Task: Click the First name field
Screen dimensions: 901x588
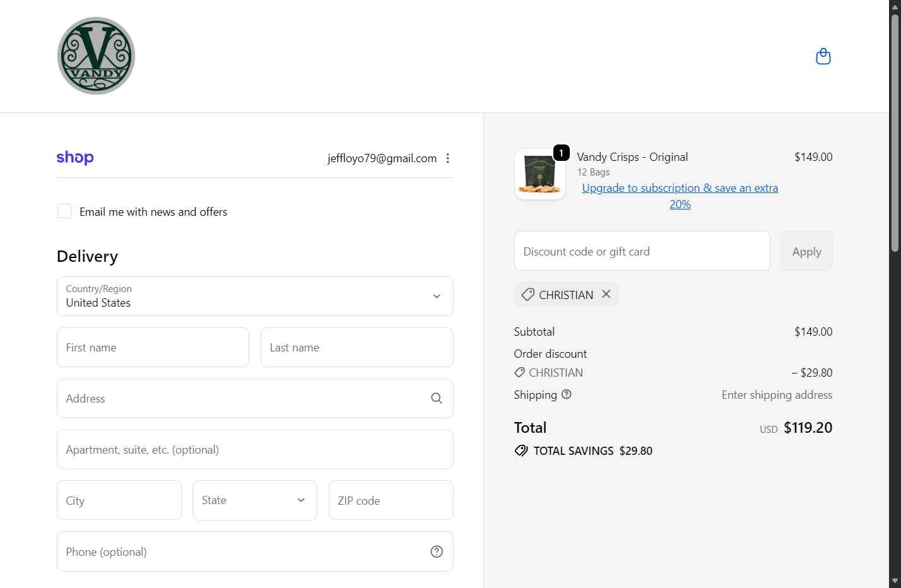Action: [x=153, y=347]
